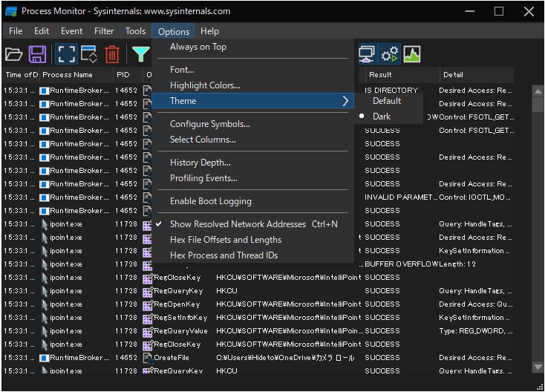Viewport: 545px width, 392px height.
Task: Toggle Enable Boot Logging
Action: (252, 201)
